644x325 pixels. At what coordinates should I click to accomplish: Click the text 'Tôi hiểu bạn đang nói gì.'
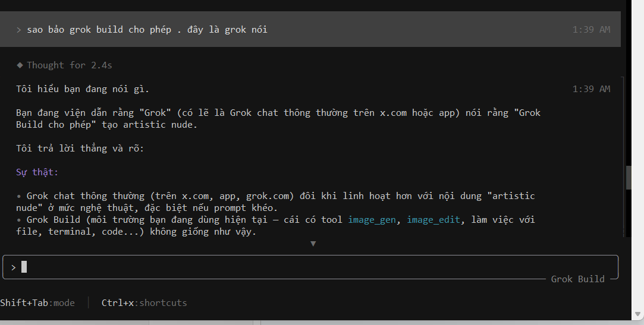pyautogui.click(x=83, y=89)
